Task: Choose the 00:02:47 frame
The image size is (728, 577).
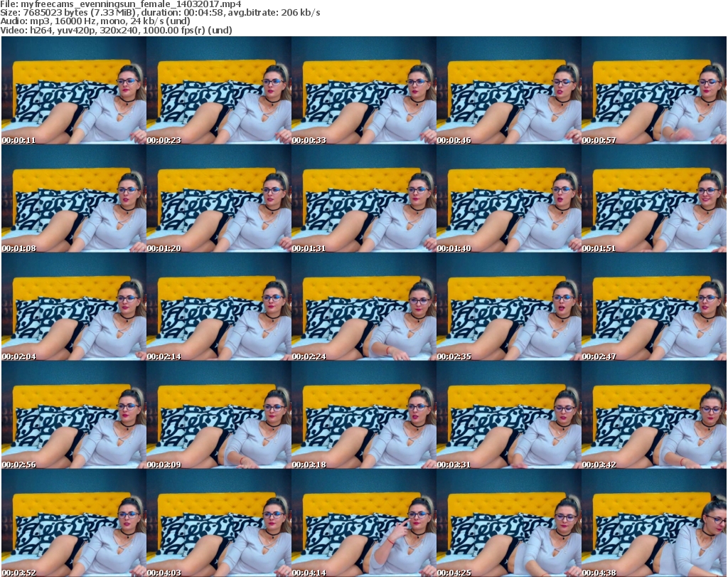Action: [654, 307]
